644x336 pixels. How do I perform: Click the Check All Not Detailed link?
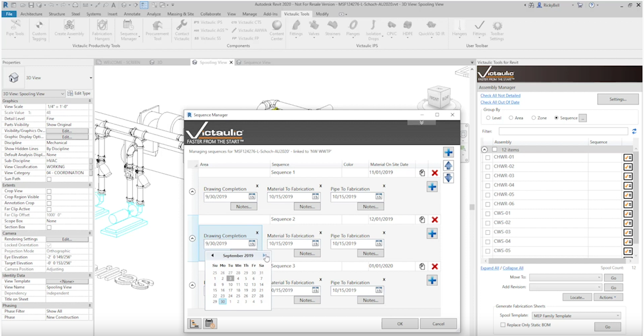[501, 96]
